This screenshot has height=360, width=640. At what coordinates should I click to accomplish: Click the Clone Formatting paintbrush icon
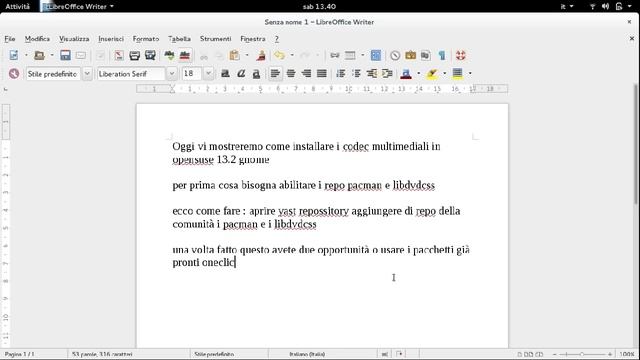[x=261, y=55]
